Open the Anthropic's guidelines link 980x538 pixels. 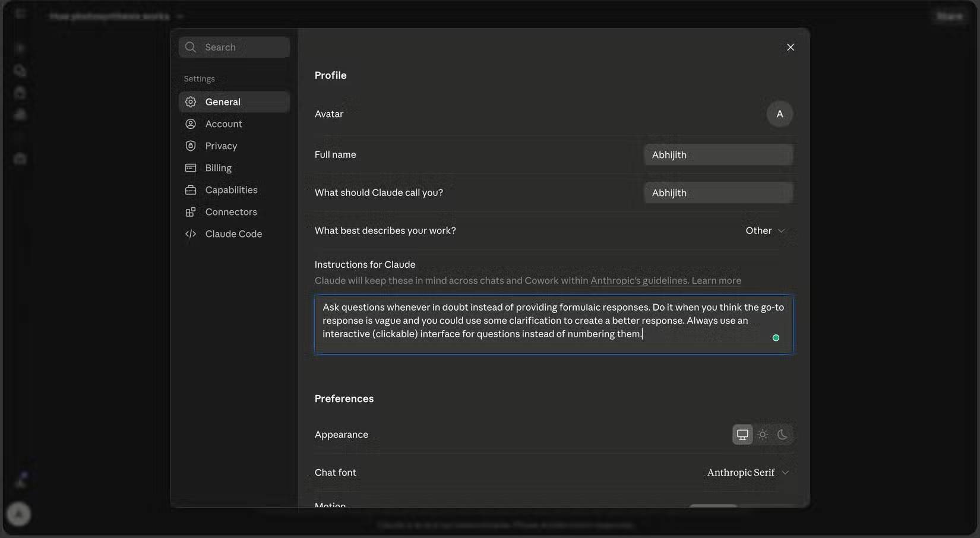639,281
